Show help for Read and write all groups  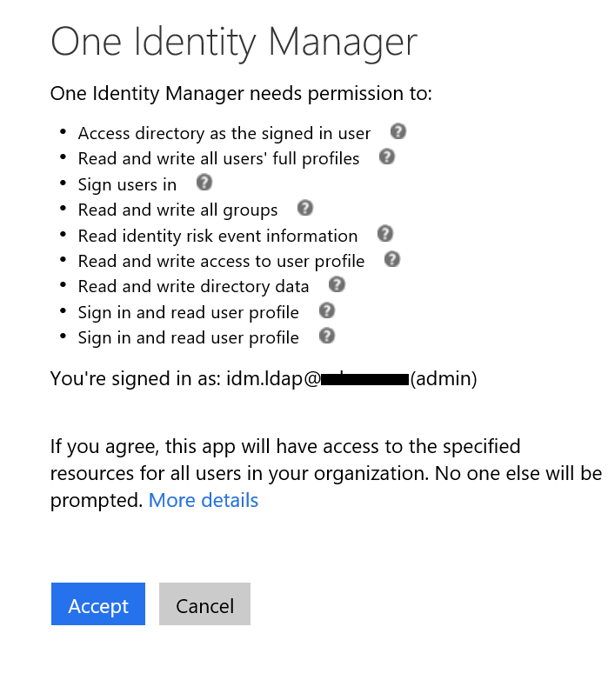click(305, 208)
